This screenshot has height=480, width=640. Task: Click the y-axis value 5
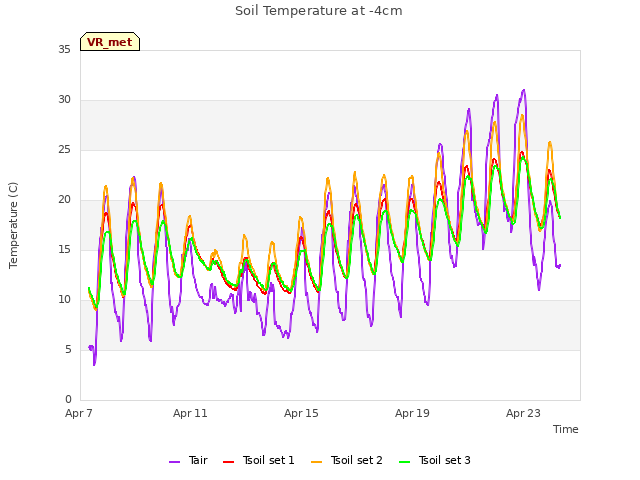(68, 350)
